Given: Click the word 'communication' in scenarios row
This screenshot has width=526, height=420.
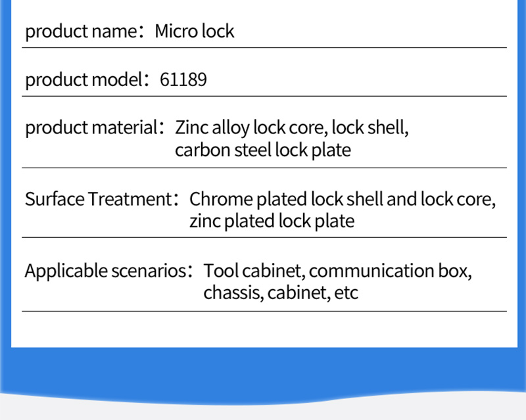Looking at the screenshot, I should 371,271.
